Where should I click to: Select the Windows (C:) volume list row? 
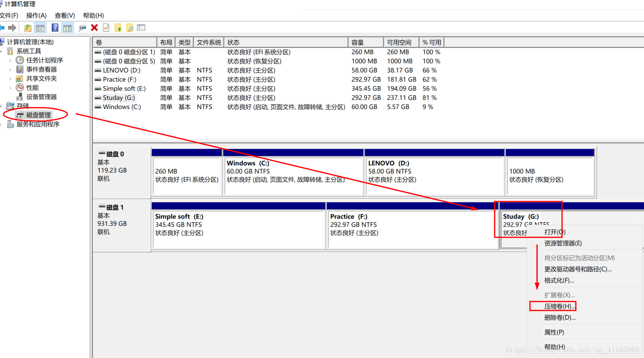(x=268, y=107)
